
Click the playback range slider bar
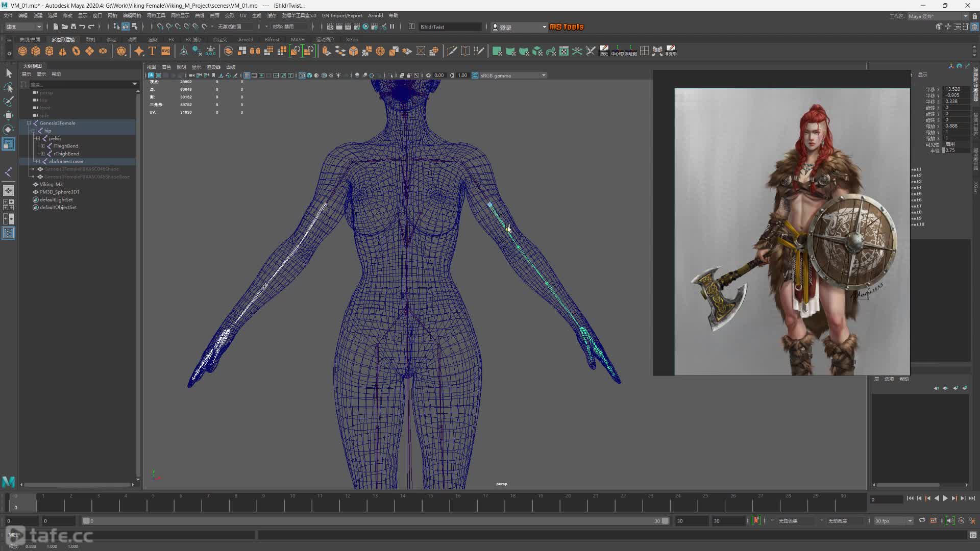(x=375, y=521)
